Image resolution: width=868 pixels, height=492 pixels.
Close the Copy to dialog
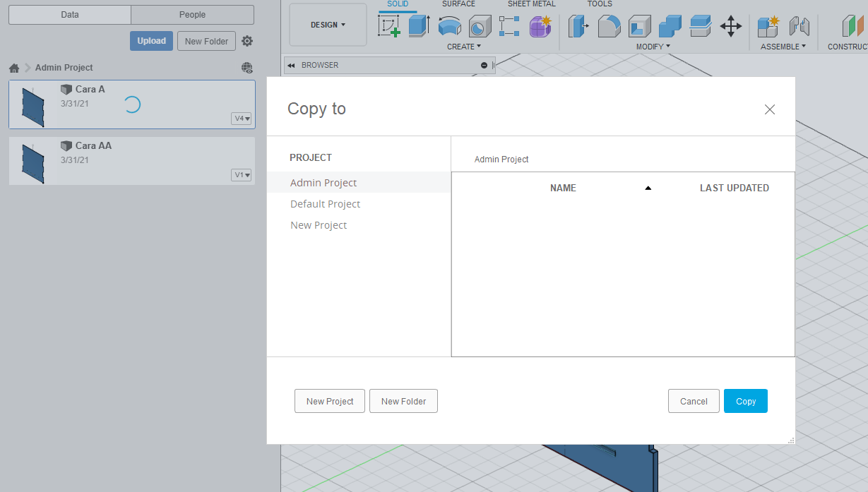[x=770, y=109]
